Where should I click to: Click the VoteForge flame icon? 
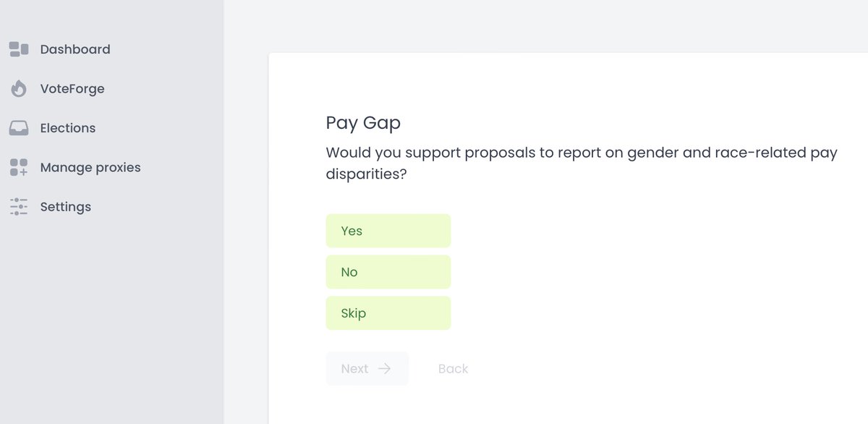[x=19, y=89]
